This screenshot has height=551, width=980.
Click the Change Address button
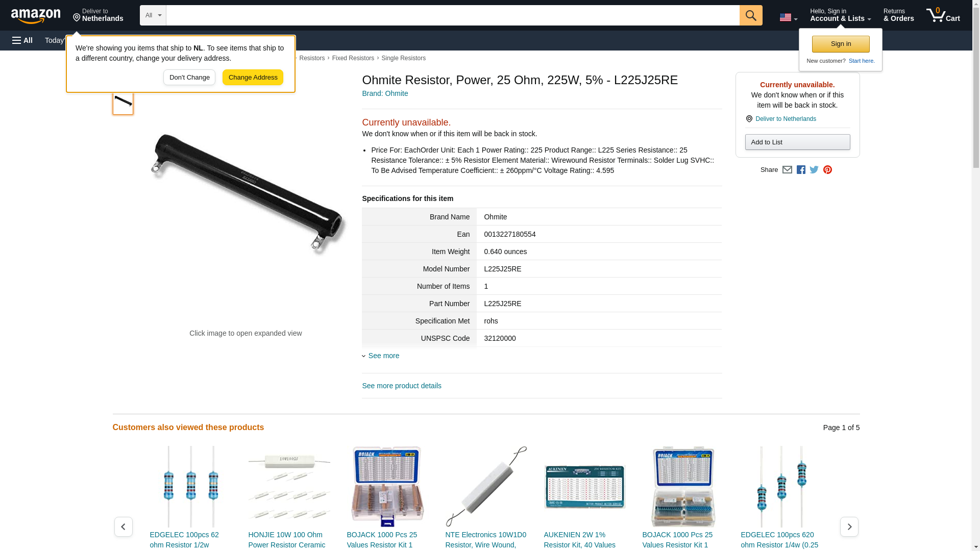(x=253, y=78)
